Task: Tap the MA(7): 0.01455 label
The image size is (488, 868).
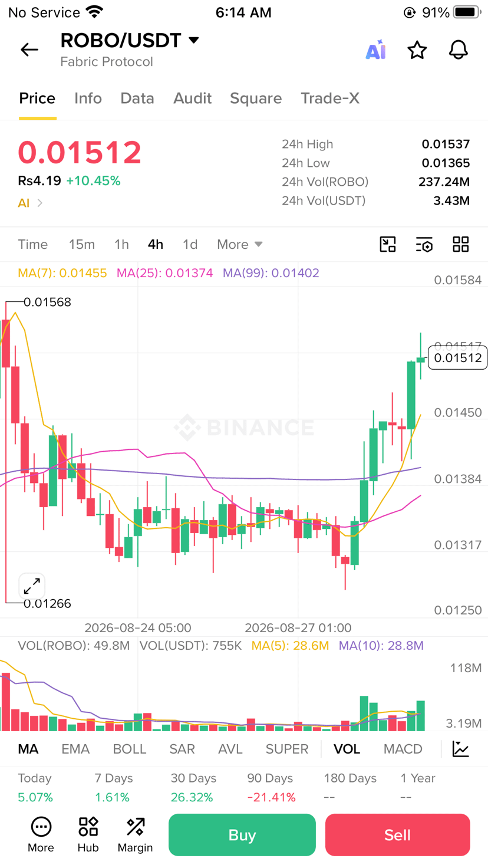Action: pyautogui.click(x=62, y=273)
